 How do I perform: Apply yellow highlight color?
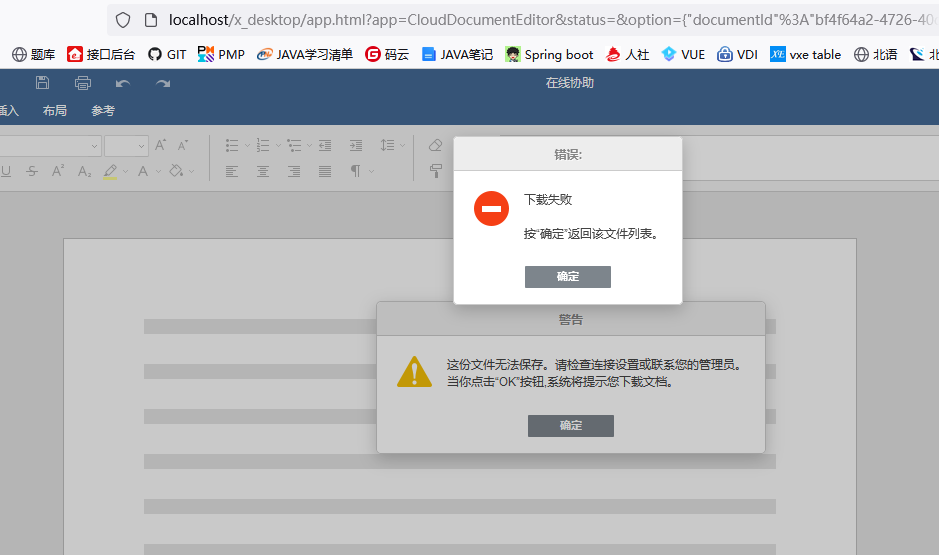(x=110, y=172)
